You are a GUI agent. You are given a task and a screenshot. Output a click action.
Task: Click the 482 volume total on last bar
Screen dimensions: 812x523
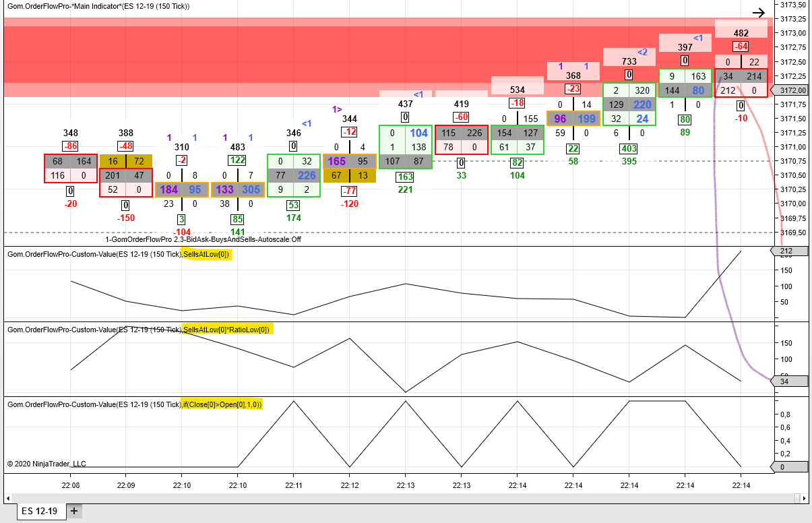[x=741, y=33]
